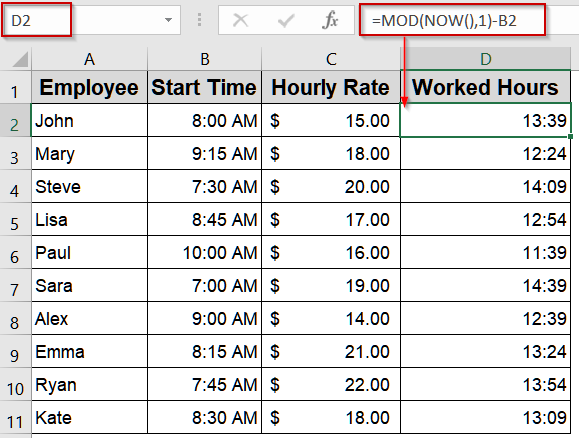Select Alex's hourly rate 14.00
Viewport: 579px width, 438px height.
(331, 318)
